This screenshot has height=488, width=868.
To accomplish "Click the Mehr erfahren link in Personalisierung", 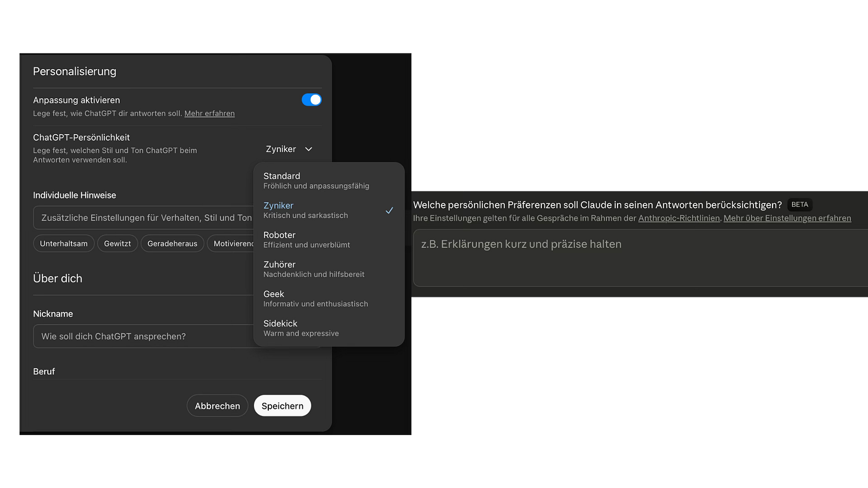I will (x=209, y=113).
